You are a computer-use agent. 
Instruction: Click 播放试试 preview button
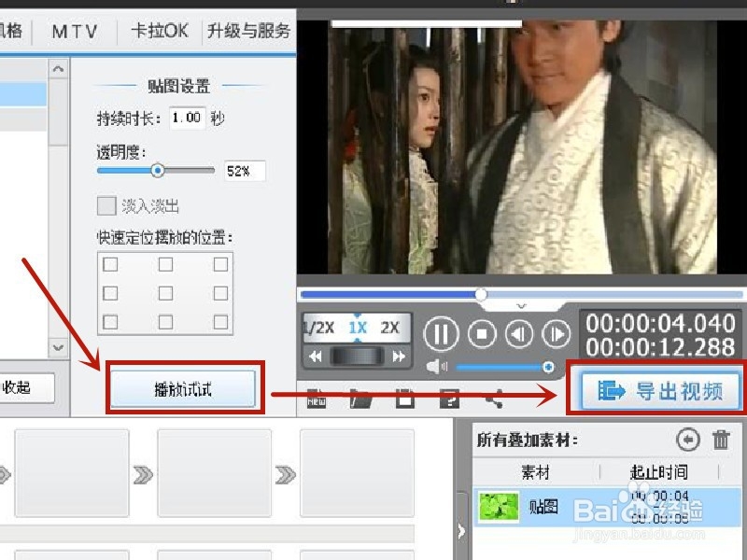[x=183, y=389]
